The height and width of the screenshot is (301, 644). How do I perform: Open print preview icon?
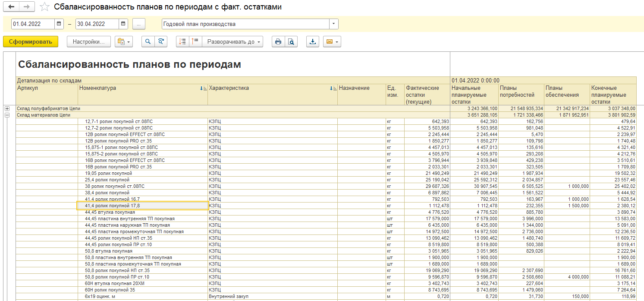291,42
